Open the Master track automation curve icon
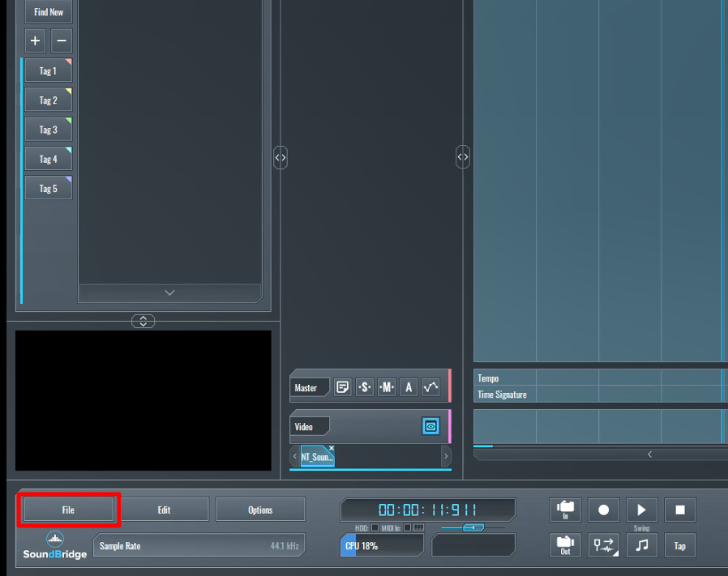 point(430,387)
